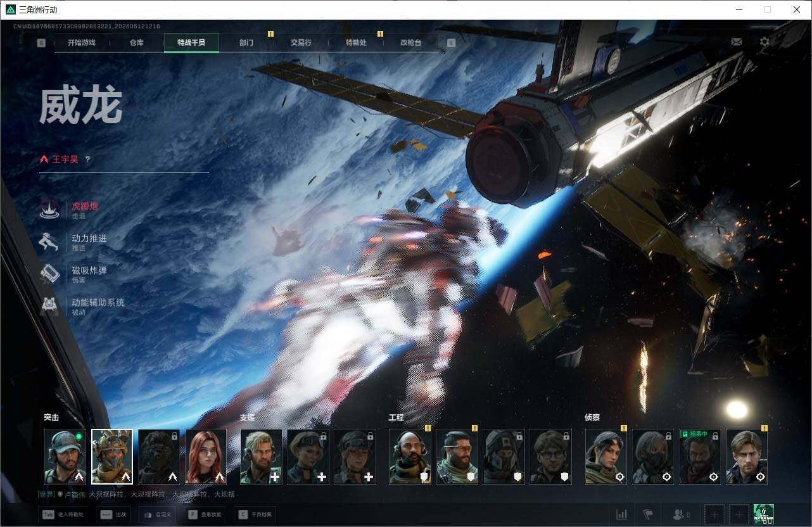Open the player avatar in bottom corner
The width and height of the screenshot is (812, 527).
[x=763, y=514]
